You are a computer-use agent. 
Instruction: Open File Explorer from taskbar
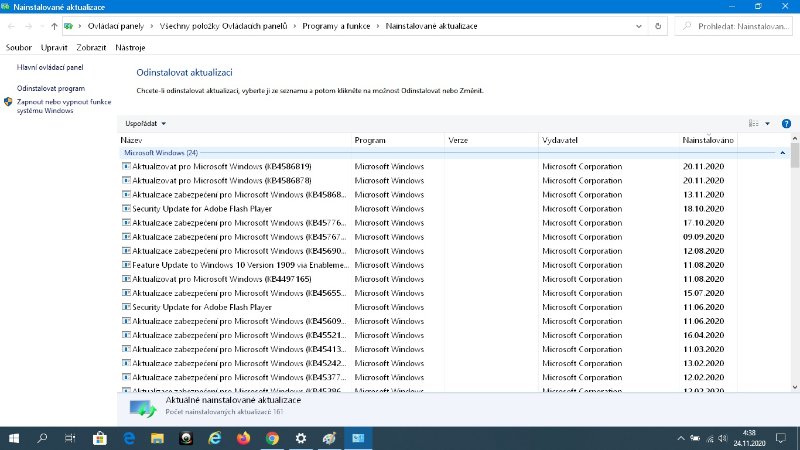[x=157, y=438]
